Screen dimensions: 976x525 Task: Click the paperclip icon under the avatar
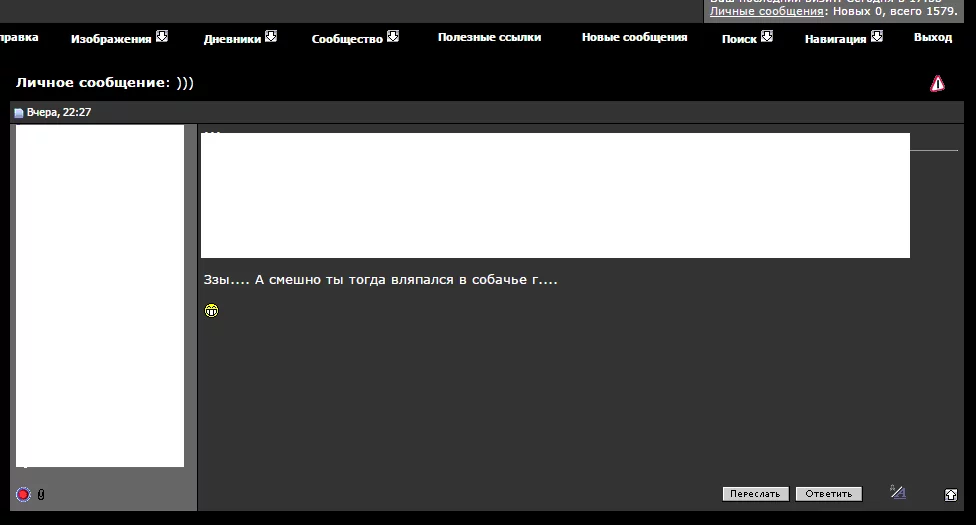click(x=41, y=494)
